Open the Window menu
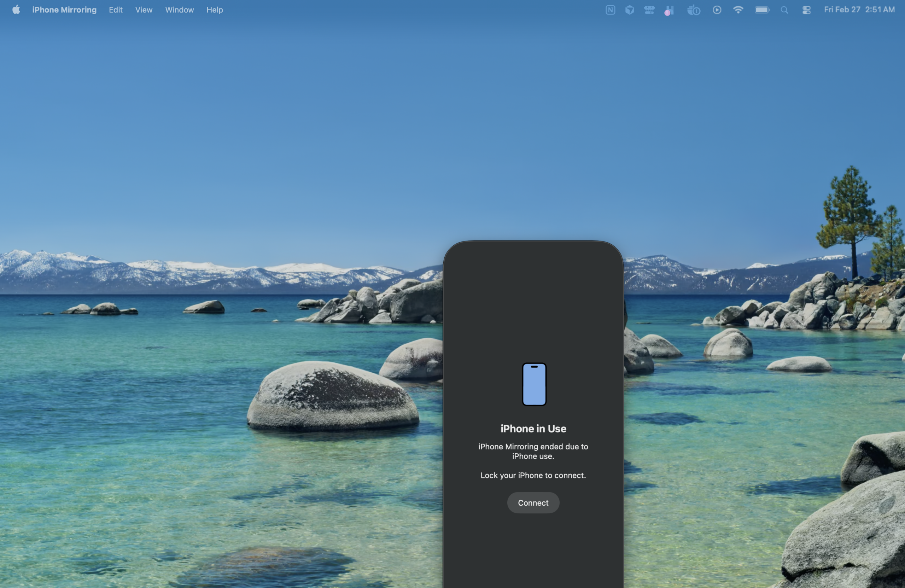 179,10
